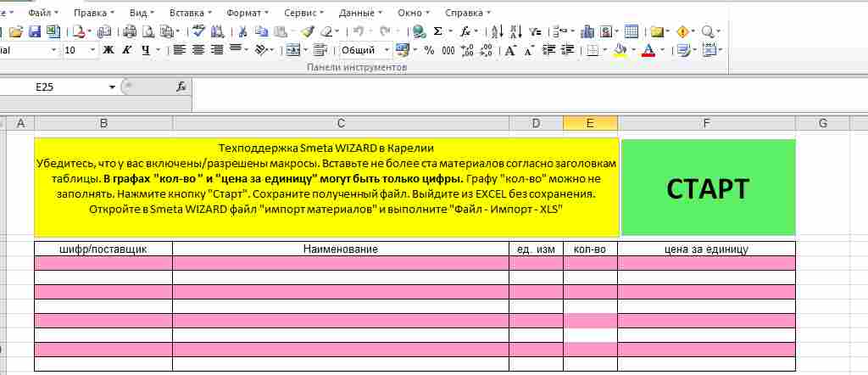The image size is (868, 375).
Task: Merge cells with the merge-and-center icon
Action: pyautogui.click(x=293, y=50)
